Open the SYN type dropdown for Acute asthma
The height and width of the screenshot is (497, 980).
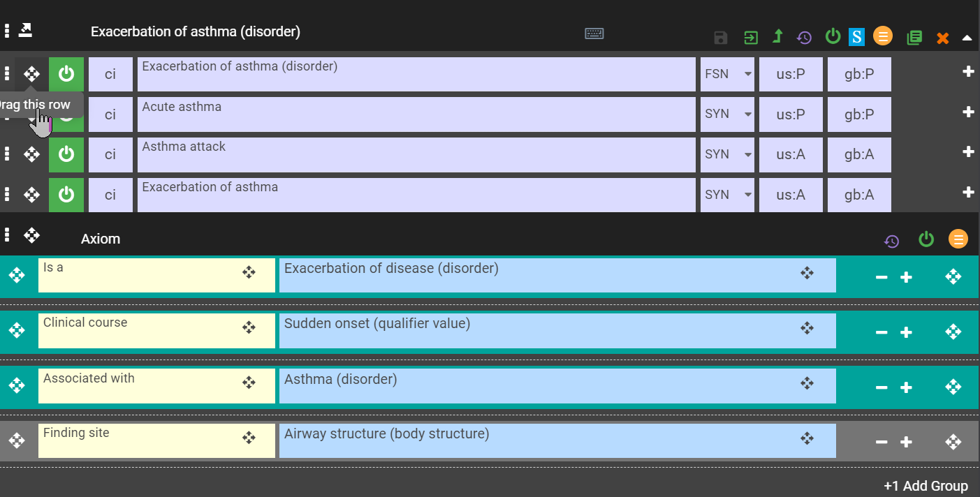727,114
